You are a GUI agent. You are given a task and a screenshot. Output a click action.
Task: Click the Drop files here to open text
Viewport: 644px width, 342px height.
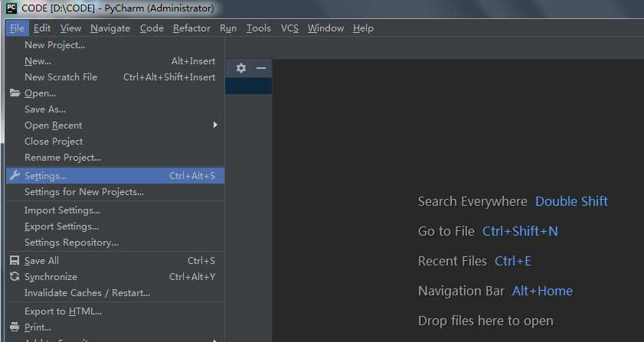(x=485, y=321)
